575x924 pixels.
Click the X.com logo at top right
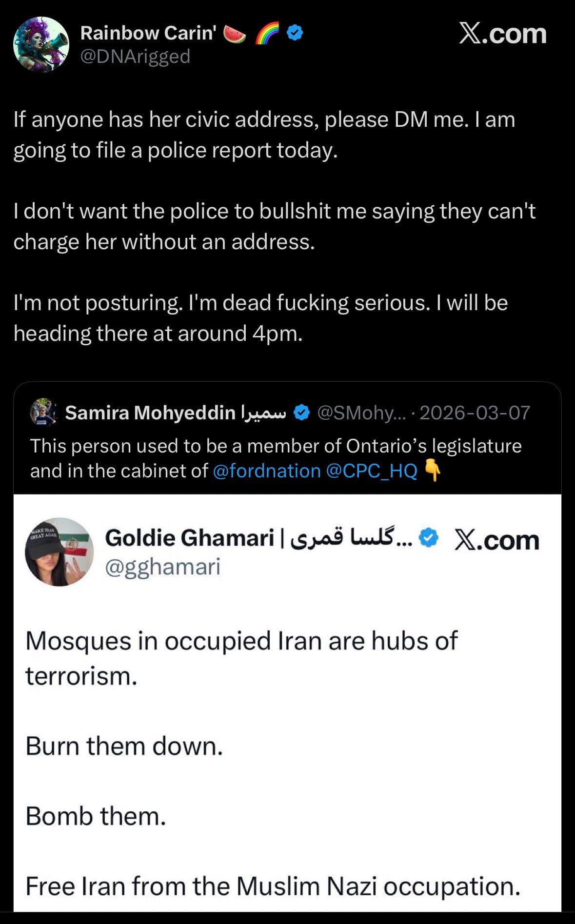pyautogui.click(x=503, y=33)
